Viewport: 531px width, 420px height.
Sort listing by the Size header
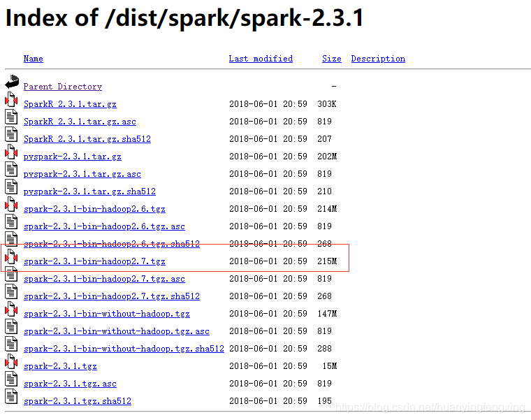(x=332, y=59)
